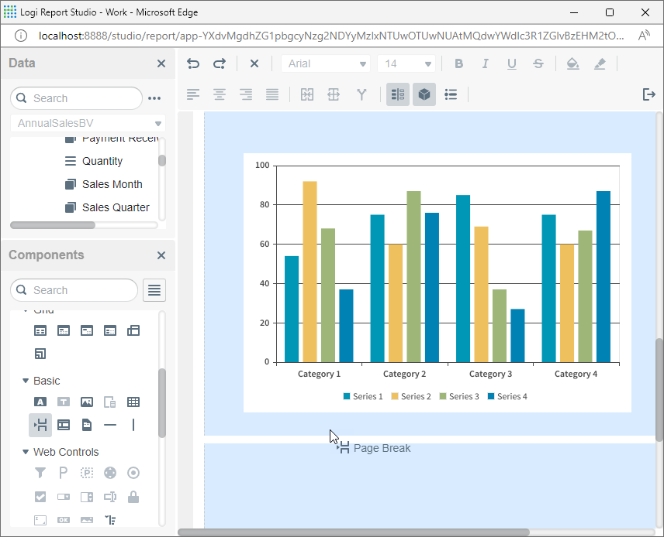The image size is (664, 537).
Task: Select the Page Break component icon
Action: pyautogui.click(x=40, y=425)
